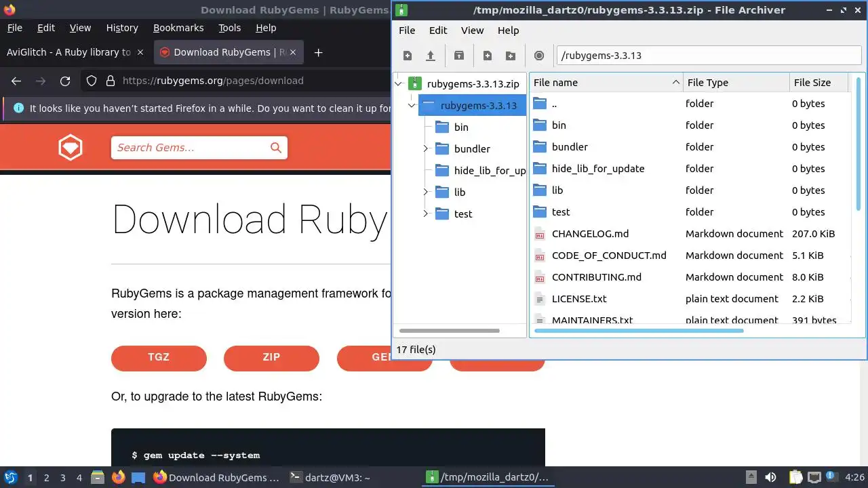Screen dimensions: 868x488
Task: Click File Type column header
Action: (736, 83)
